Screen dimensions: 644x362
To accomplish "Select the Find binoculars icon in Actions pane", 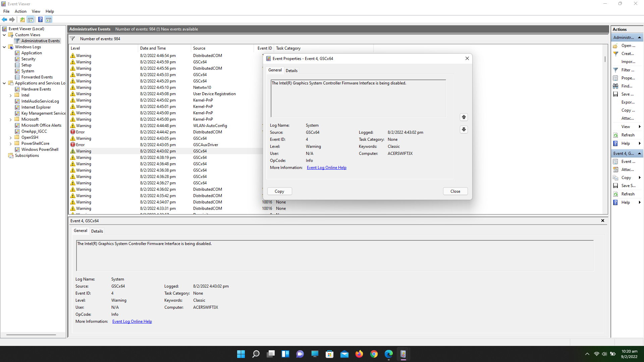I will (616, 86).
